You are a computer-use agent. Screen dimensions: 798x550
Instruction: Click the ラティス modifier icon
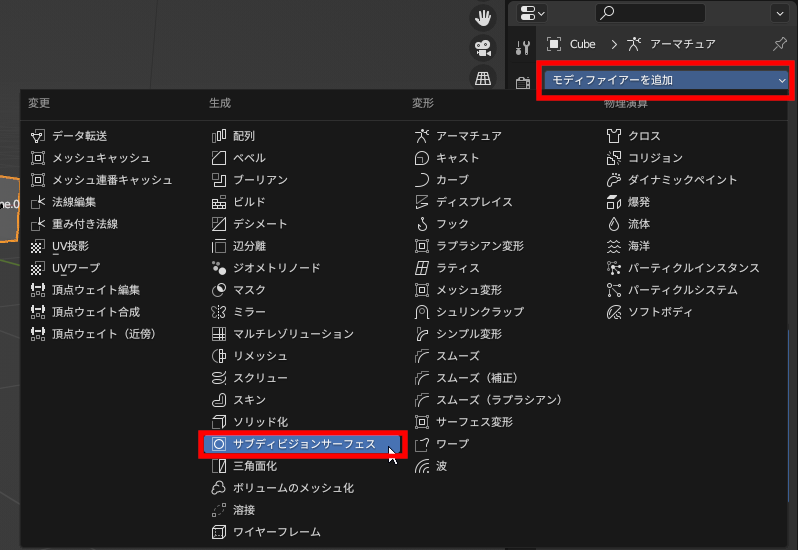tap(422, 268)
